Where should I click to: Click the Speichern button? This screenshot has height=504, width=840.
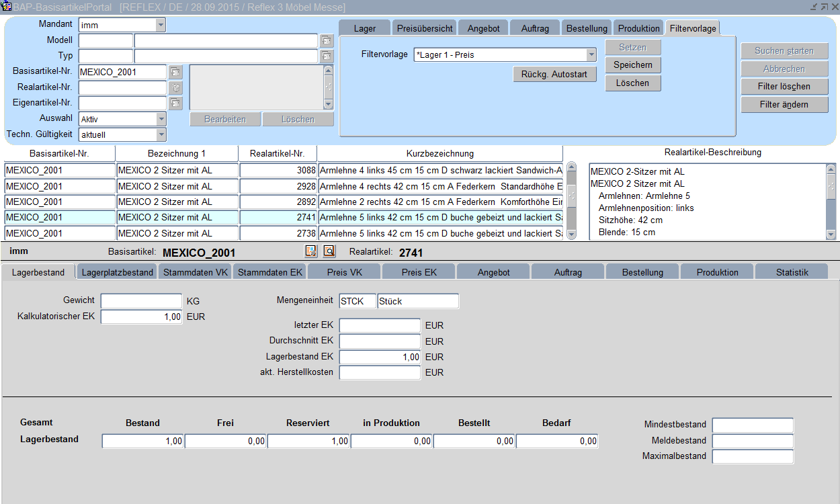coord(632,65)
